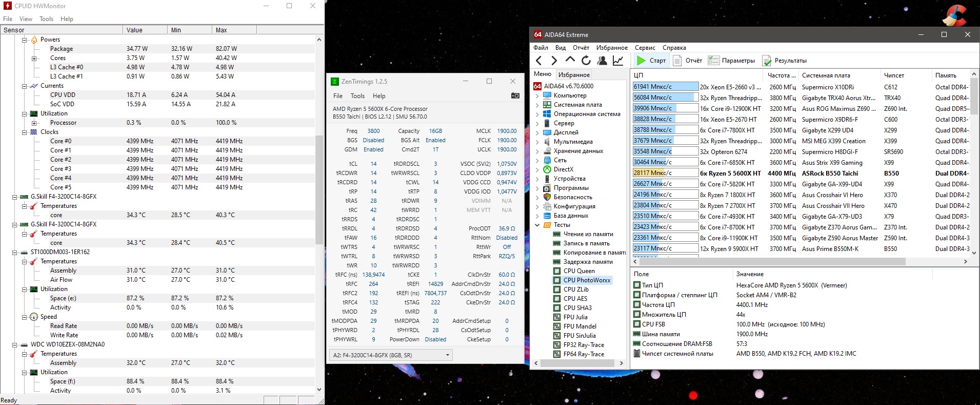Select the FPU Mandel test in AIDA64

[579, 326]
